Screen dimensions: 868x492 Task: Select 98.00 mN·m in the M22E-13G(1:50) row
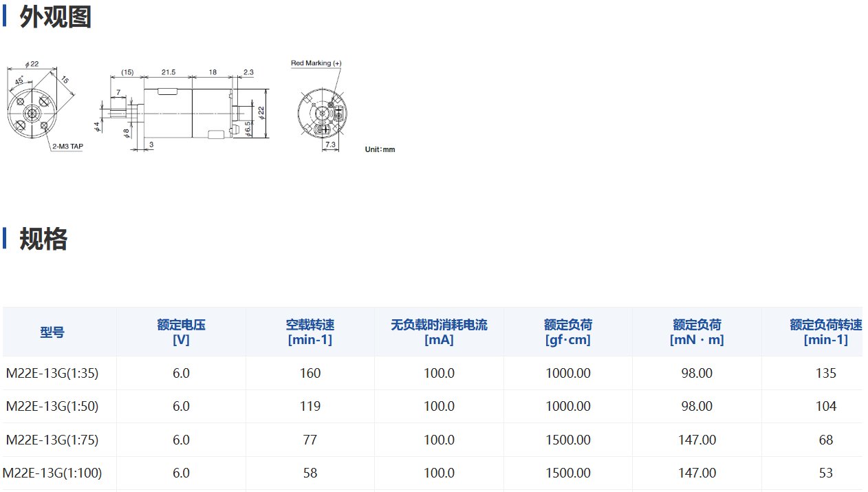pyautogui.click(x=697, y=406)
